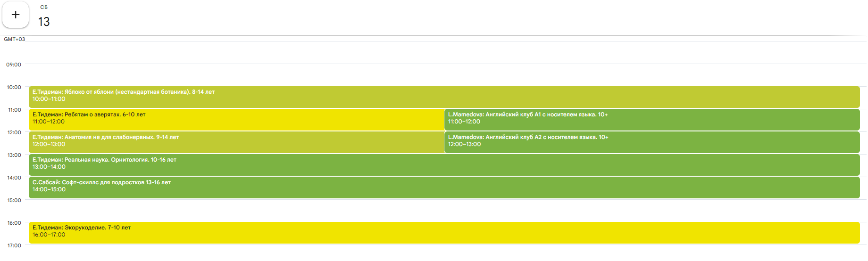Screen dimensions: 868x261
Task: Click the 13:00 time label
Action: [14, 155]
